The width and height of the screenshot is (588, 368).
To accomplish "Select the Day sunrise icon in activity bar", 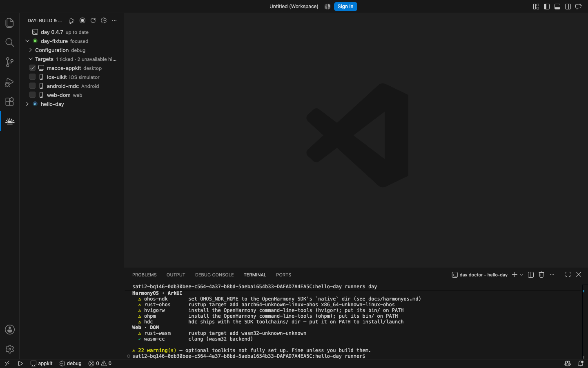I will [x=10, y=121].
